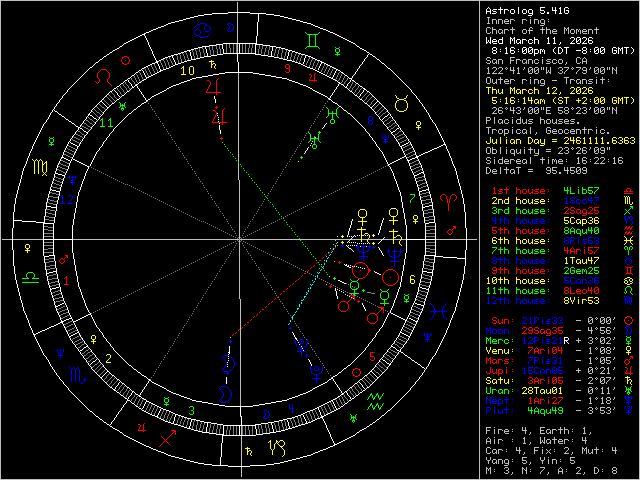Select the Aquarius waves glyph on the wheel

tap(376, 403)
